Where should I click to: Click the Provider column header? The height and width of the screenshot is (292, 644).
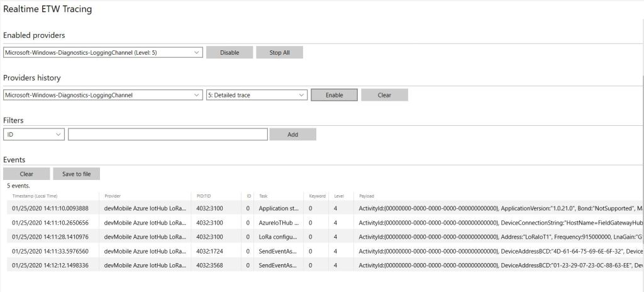pos(113,196)
